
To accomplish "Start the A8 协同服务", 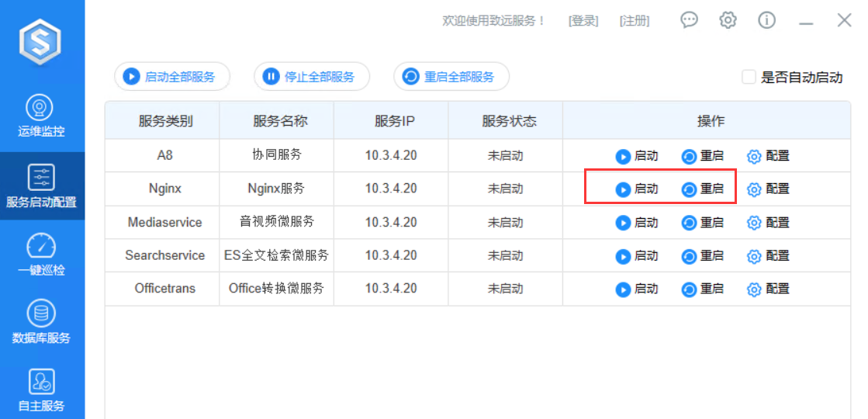I will 637,156.
